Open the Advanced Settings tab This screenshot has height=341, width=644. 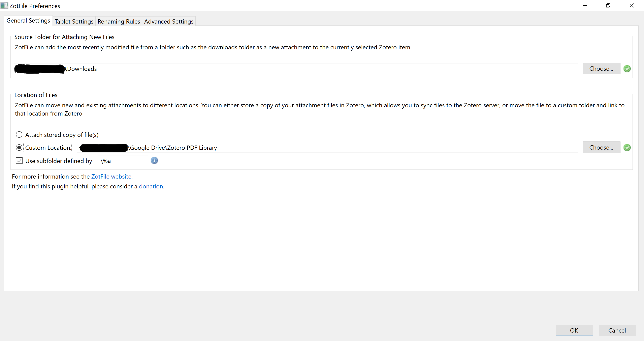(x=169, y=22)
